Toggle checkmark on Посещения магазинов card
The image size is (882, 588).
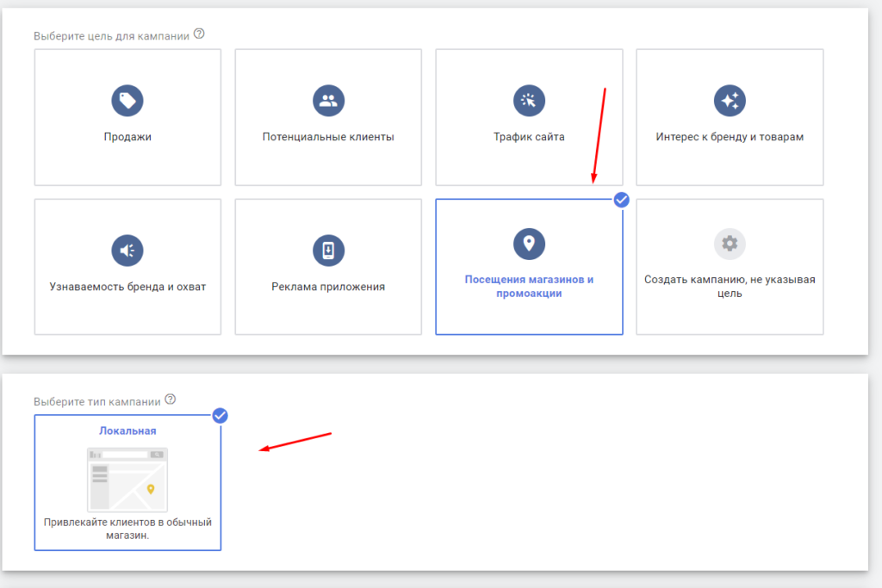622,200
